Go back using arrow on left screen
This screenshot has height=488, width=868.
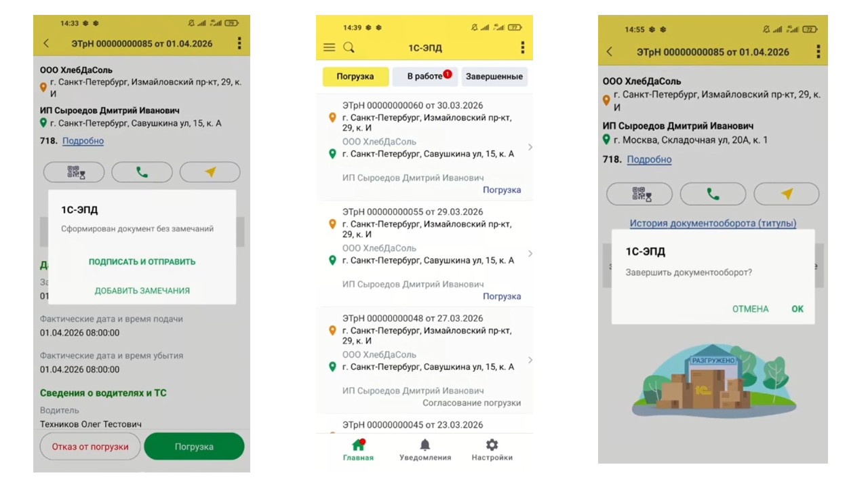(x=46, y=43)
